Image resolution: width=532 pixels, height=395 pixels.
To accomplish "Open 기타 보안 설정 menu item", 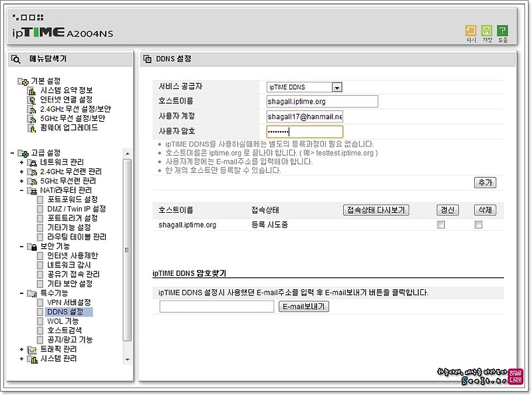I will click(70, 284).
